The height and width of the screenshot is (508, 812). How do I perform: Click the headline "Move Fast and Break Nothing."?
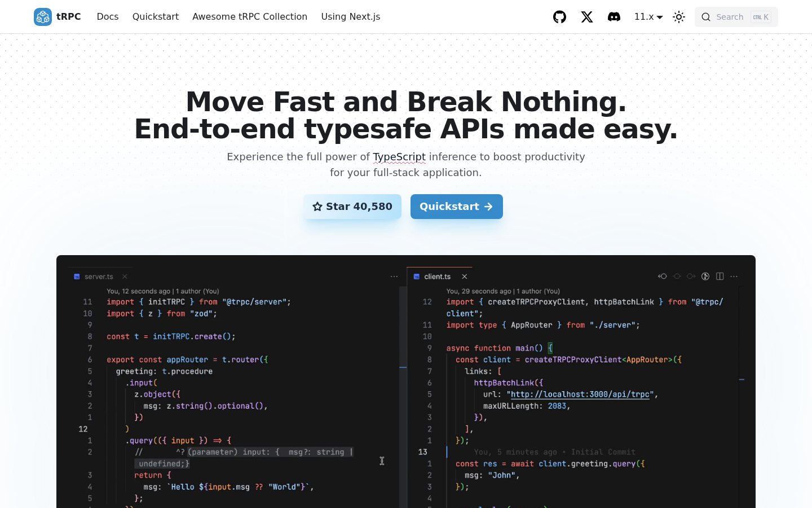click(406, 102)
